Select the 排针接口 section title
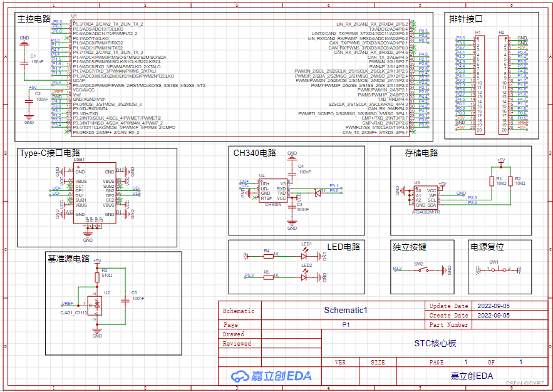Viewport: 553px width, 392px height. (465, 19)
